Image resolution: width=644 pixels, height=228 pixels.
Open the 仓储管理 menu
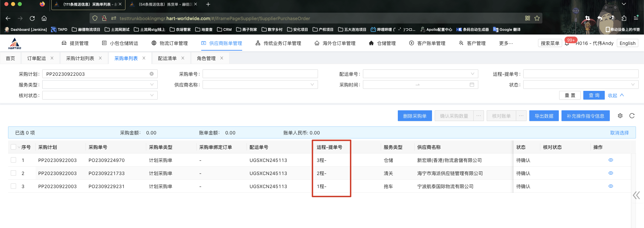point(382,43)
